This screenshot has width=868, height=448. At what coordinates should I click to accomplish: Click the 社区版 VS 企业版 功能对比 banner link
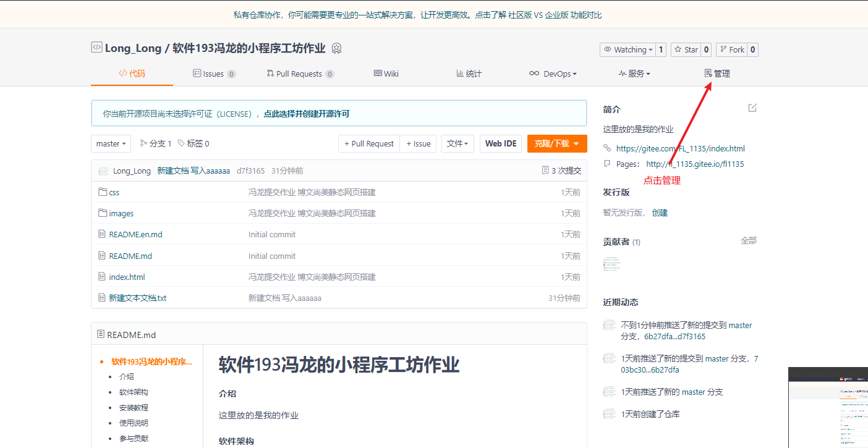[555, 15]
